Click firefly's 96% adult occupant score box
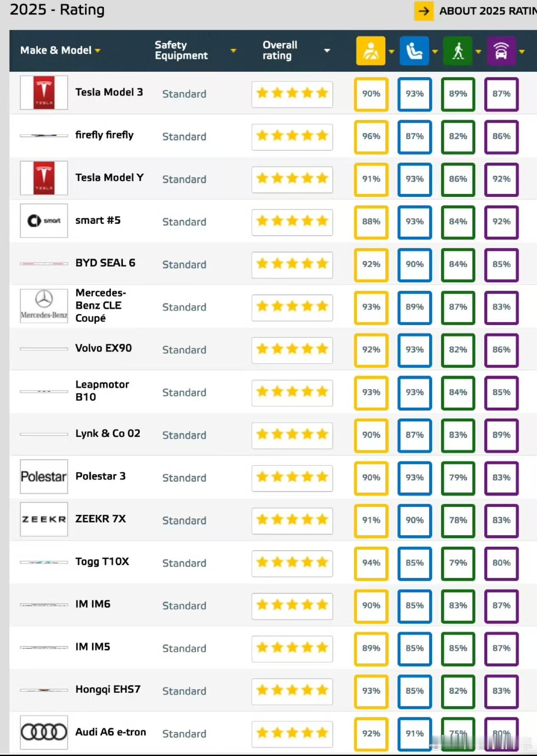Image resolution: width=537 pixels, height=756 pixels. pyautogui.click(x=371, y=137)
